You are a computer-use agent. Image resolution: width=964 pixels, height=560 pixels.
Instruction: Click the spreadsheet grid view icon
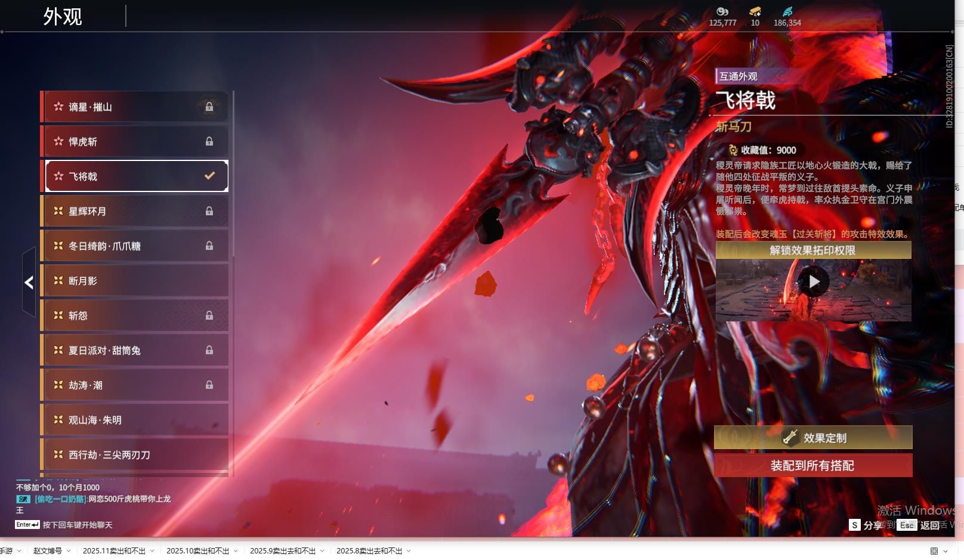tap(934, 551)
